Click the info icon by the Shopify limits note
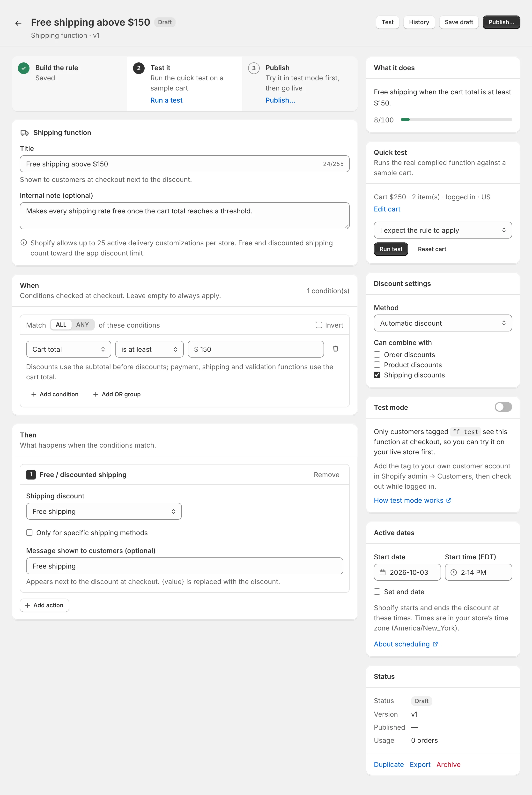The image size is (532, 795). point(24,243)
